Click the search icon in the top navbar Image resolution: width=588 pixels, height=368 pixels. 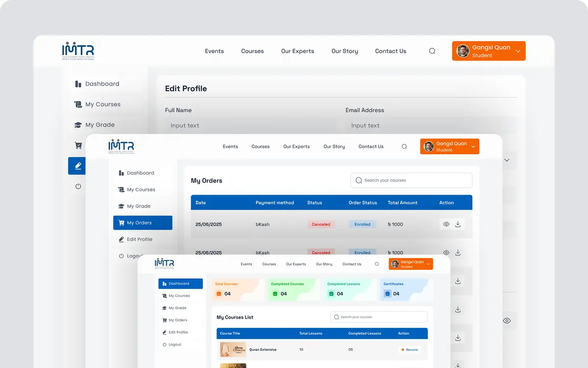[x=432, y=51]
